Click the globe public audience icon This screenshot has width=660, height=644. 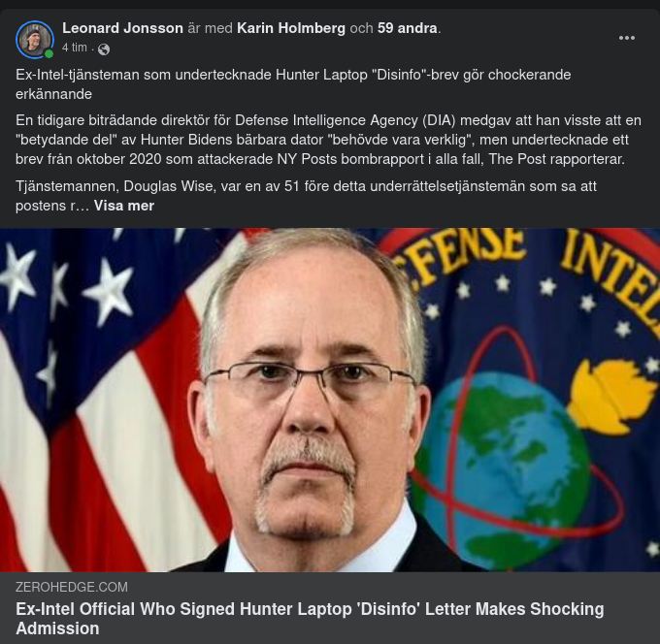click(x=104, y=49)
